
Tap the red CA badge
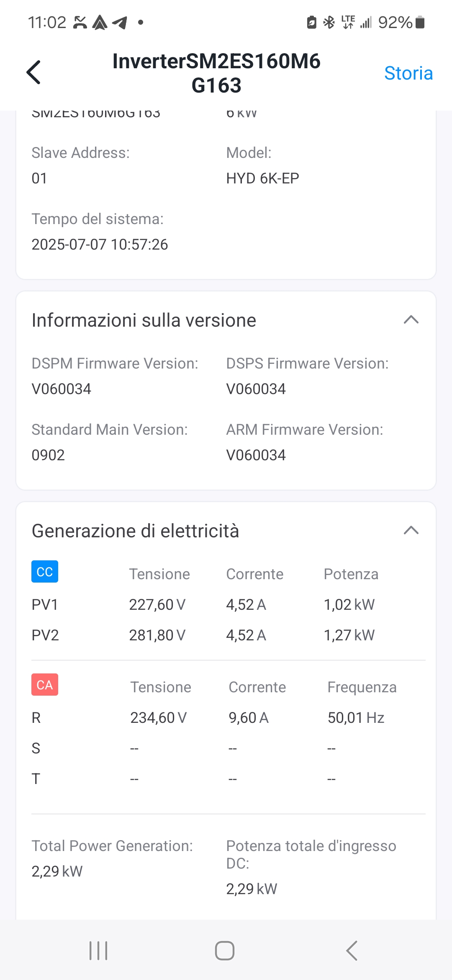[x=45, y=685]
